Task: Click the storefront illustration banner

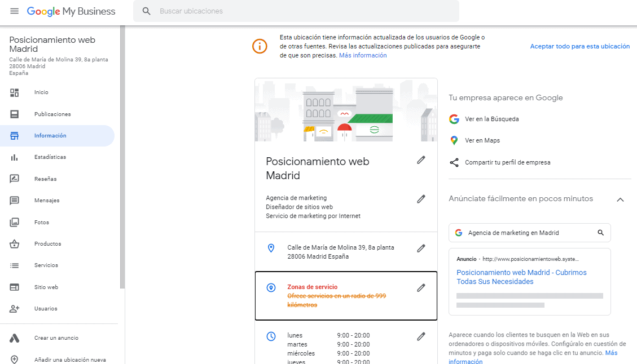Action: click(x=346, y=110)
